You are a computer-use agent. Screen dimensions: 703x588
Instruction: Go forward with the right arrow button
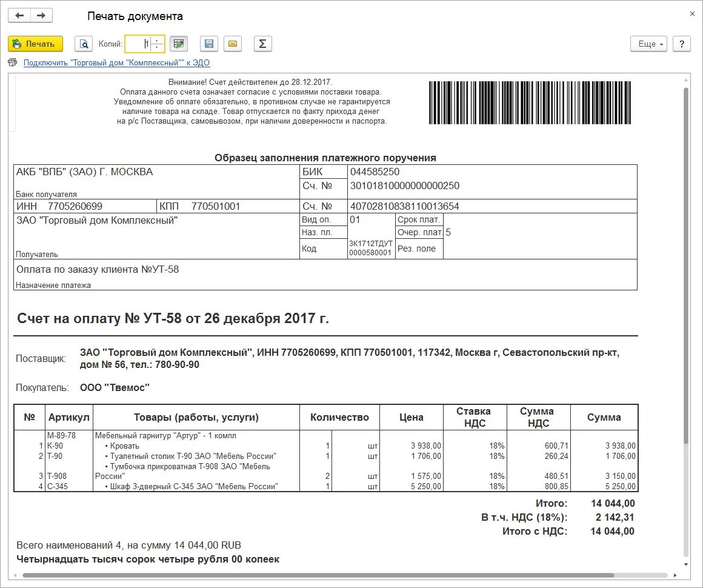pos(41,16)
